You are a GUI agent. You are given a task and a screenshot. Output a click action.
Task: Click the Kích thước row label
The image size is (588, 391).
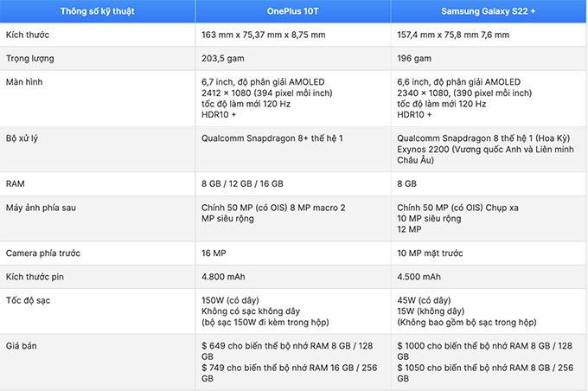(x=28, y=35)
